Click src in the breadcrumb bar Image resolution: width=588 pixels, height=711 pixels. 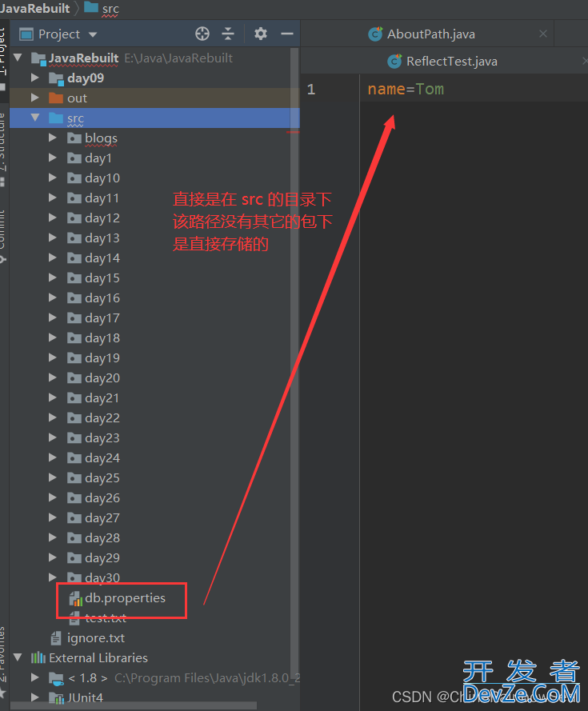[x=110, y=9]
